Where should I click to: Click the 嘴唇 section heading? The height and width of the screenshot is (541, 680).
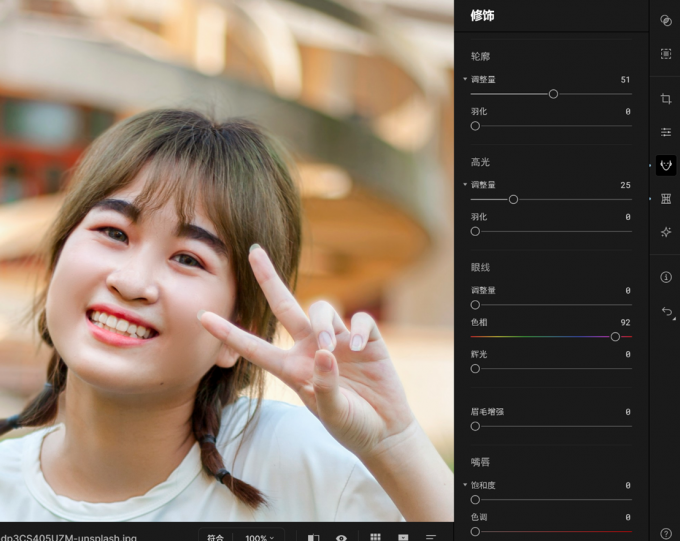click(480, 462)
